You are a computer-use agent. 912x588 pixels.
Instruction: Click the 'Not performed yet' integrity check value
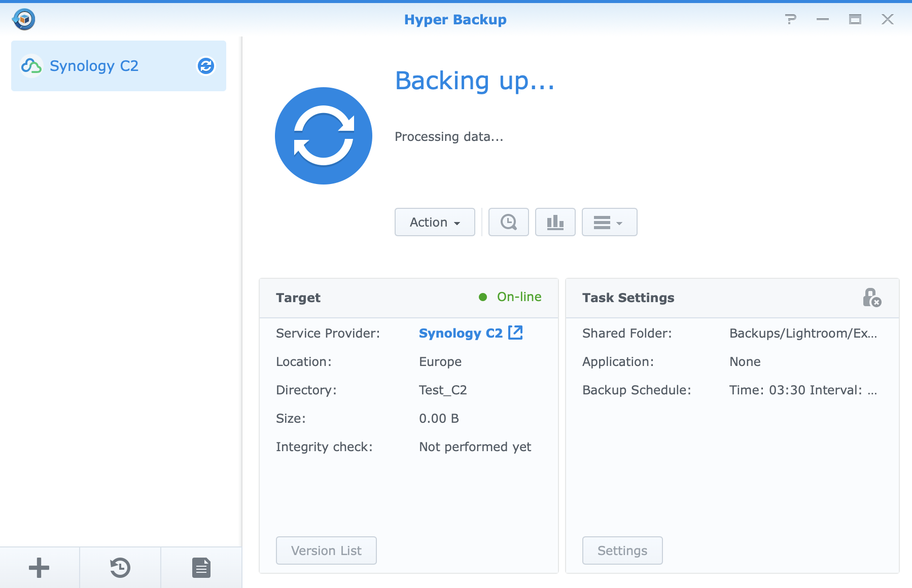(475, 447)
